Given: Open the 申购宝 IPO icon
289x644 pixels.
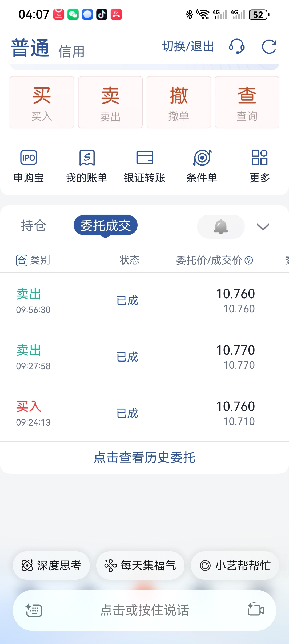Looking at the screenshot, I should point(29,158).
